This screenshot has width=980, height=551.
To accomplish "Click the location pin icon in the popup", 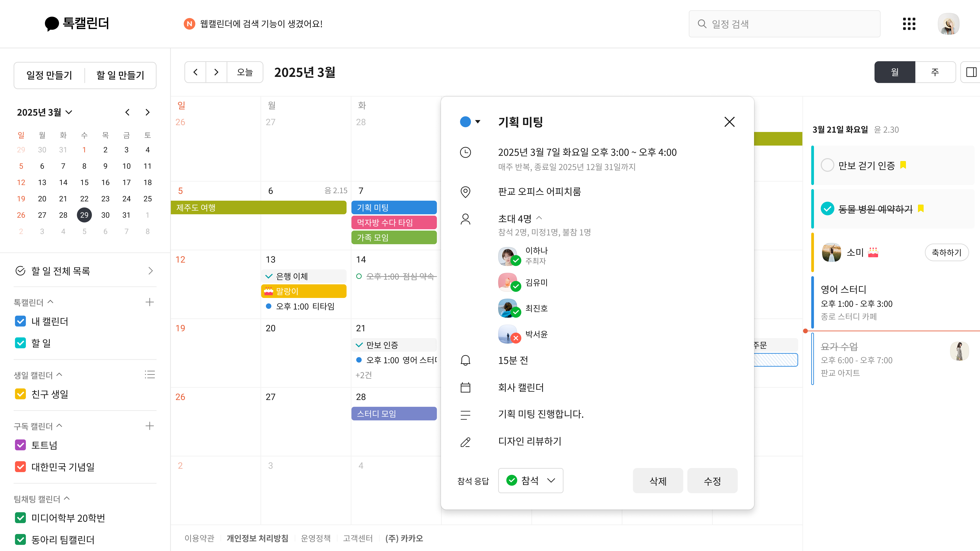I will (465, 192).
